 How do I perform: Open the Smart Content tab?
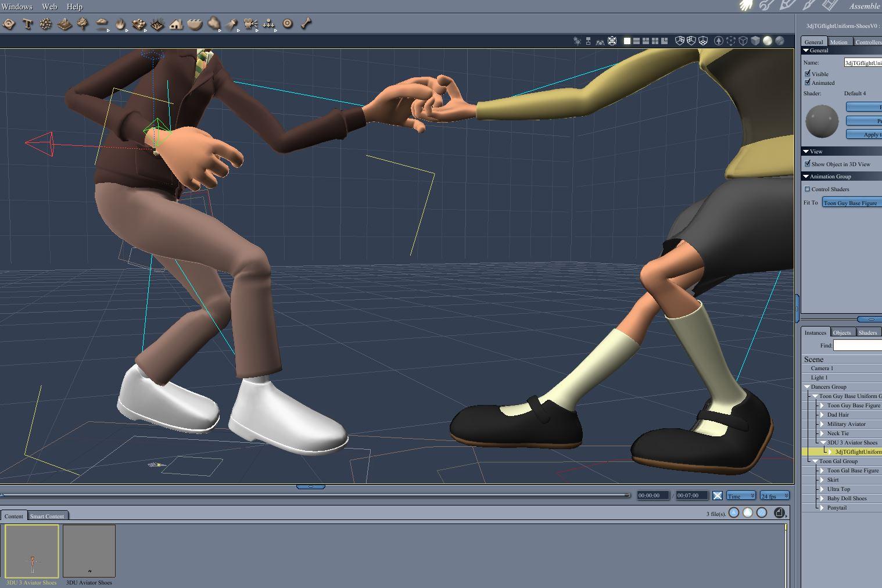[47, 516]
